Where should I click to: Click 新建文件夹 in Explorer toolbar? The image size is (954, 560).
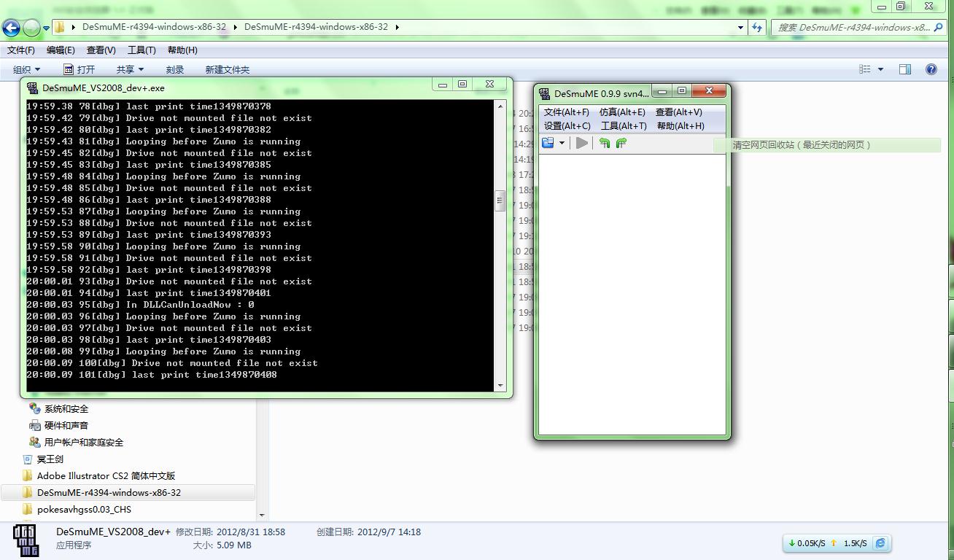pos(228,69)
